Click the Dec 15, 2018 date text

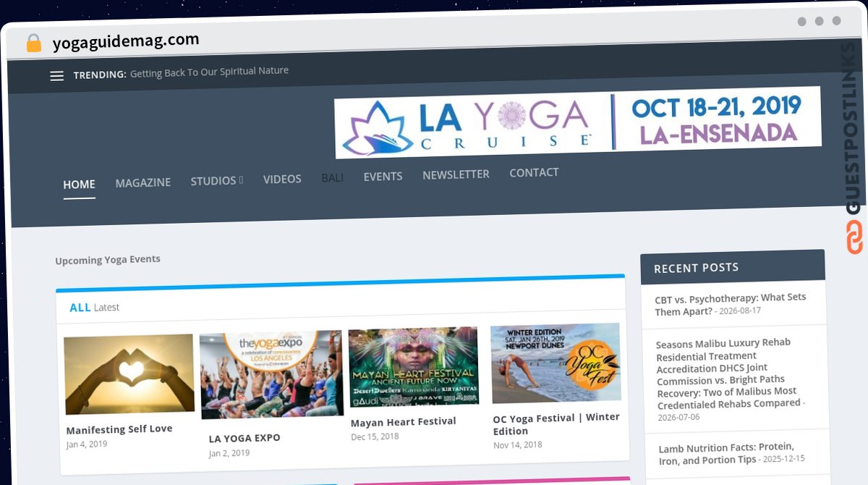[x=375, y=437]
